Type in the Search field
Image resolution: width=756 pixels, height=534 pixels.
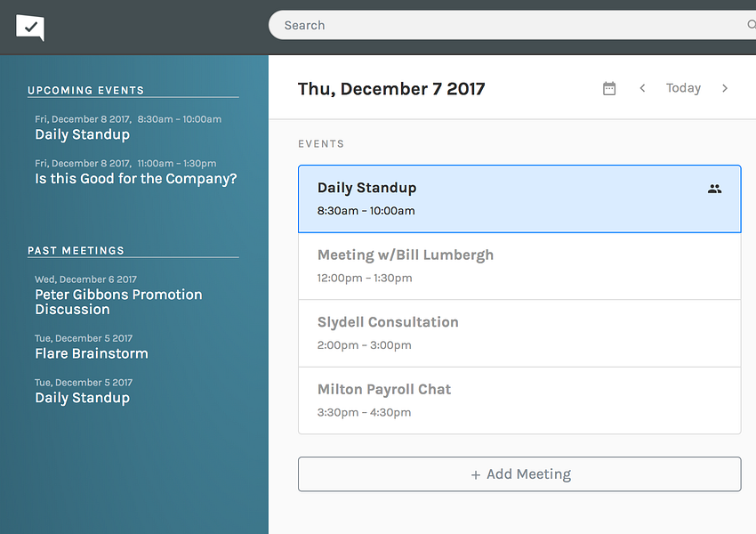[x=507, y=25]
